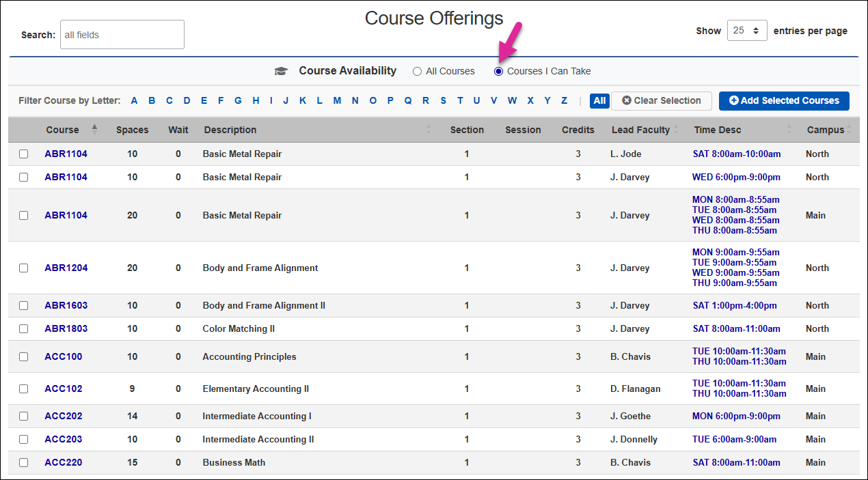Sort the table by Lead Faculty arrows
868x480 pixels.
(x=676, y=130)
